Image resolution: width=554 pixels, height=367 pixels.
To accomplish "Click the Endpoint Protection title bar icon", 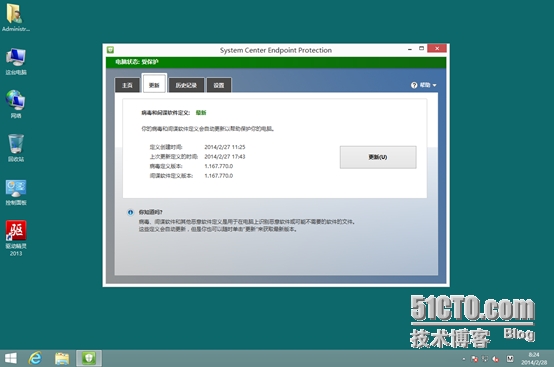I will pos(110,49).
